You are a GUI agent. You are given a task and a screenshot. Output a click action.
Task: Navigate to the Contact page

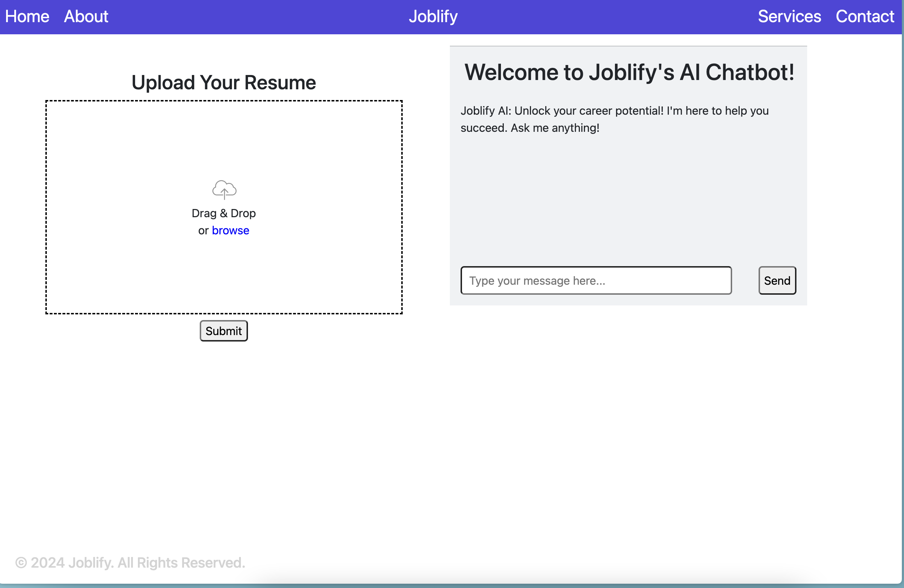pyautogui.click(x=865, y=16)
